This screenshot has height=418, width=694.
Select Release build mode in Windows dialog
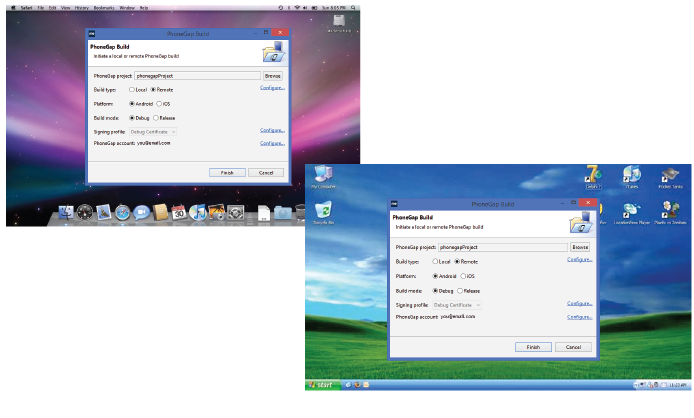(462, 290)
